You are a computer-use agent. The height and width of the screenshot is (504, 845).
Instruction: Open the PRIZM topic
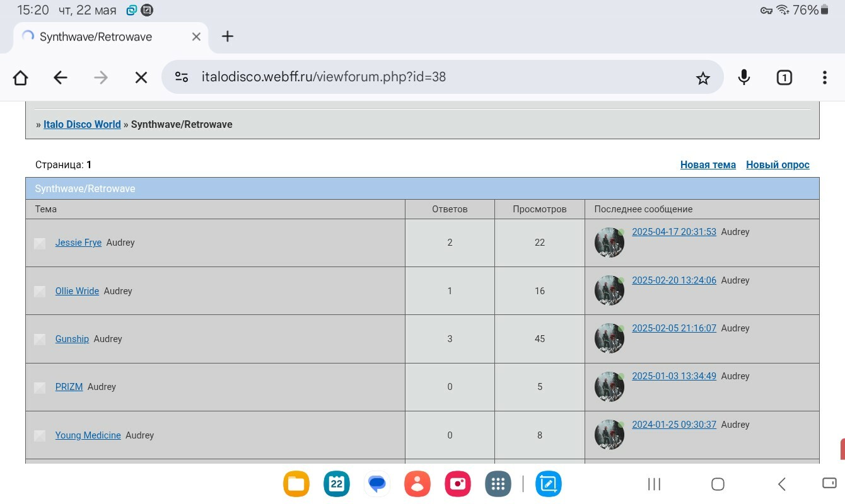69,387
